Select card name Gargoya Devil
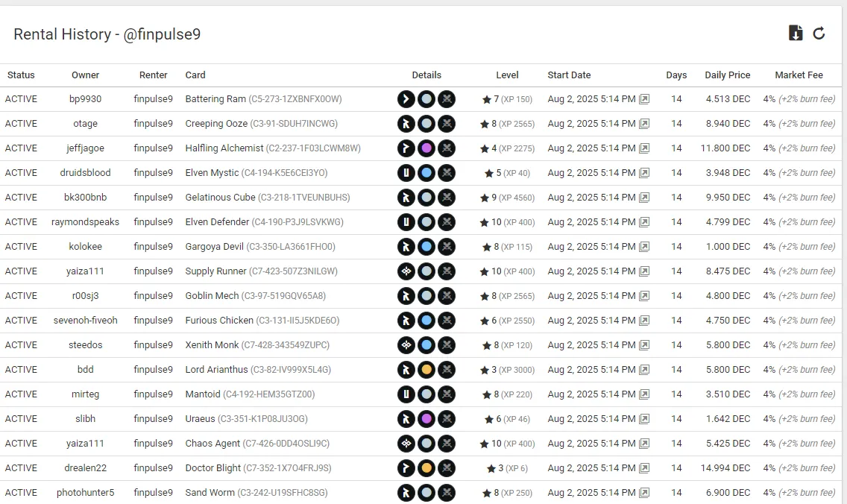This screenshot has height=504, width=847. (x=215, y=246)
